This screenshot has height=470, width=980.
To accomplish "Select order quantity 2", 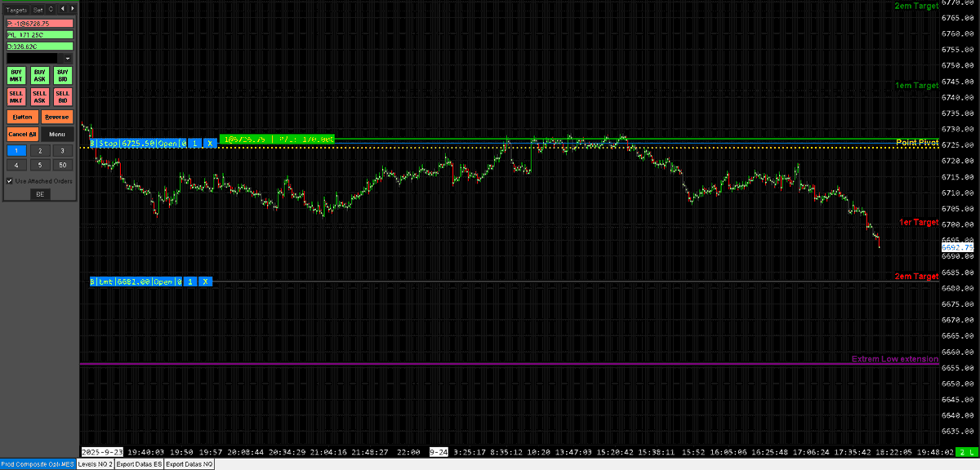I will [39, 151].
